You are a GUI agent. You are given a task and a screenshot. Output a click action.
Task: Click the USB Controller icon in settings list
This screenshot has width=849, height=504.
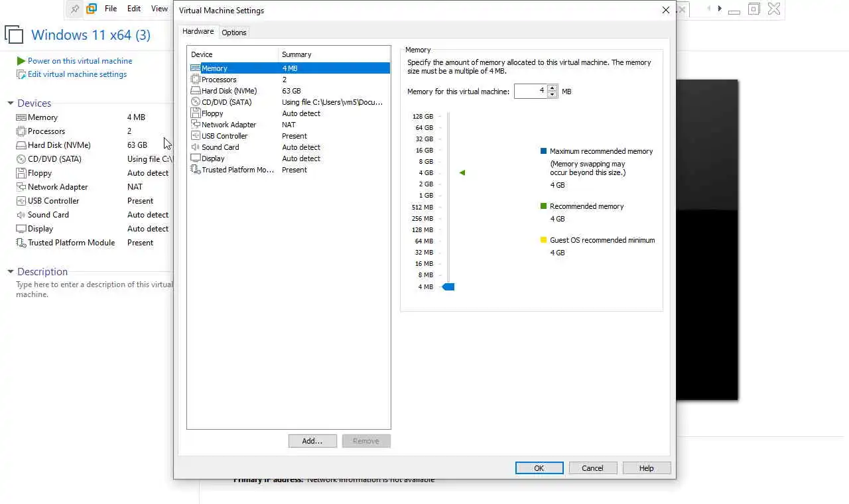[196, 136]
